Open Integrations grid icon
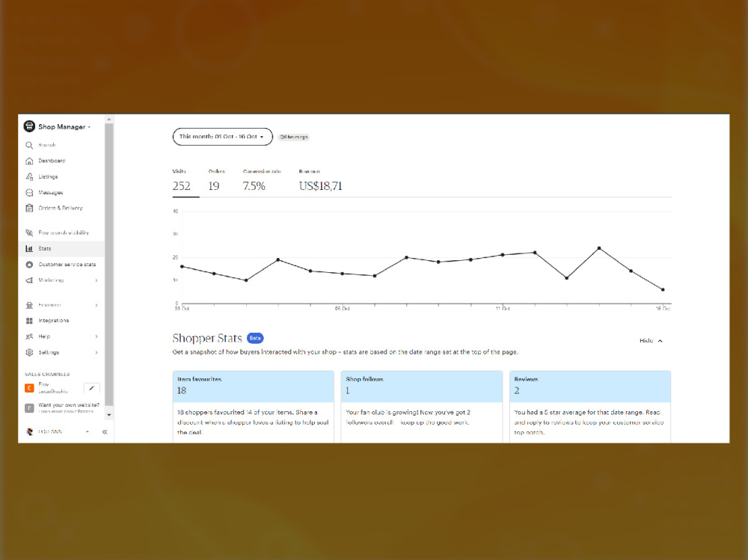Screen dimensions: 748x560 pyautogui.click(x=29, y=321)
